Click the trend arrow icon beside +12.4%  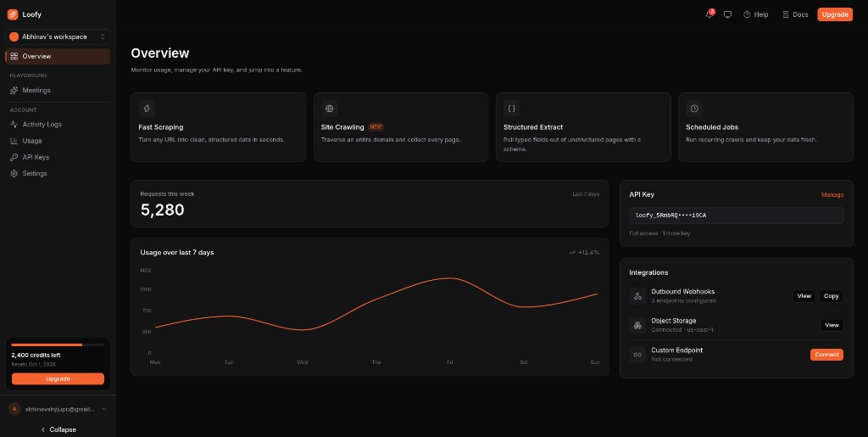(572, 253)
